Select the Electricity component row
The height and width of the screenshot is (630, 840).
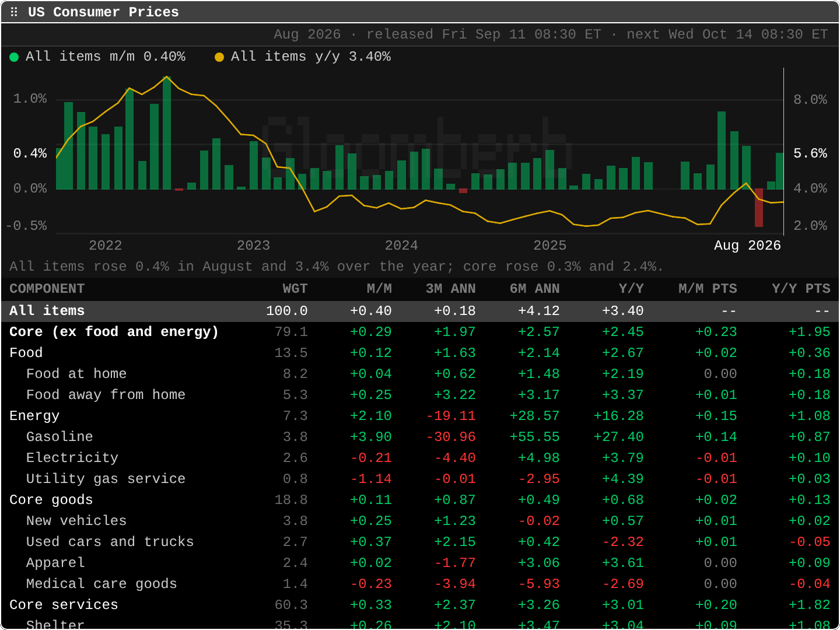[420, 458]
